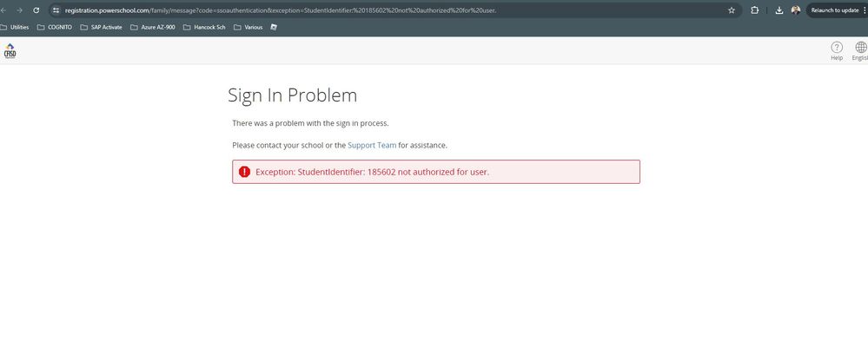This screenshot has height=354, width=868.
Task: Bookmark this page with the star icon
Action: 732,10
